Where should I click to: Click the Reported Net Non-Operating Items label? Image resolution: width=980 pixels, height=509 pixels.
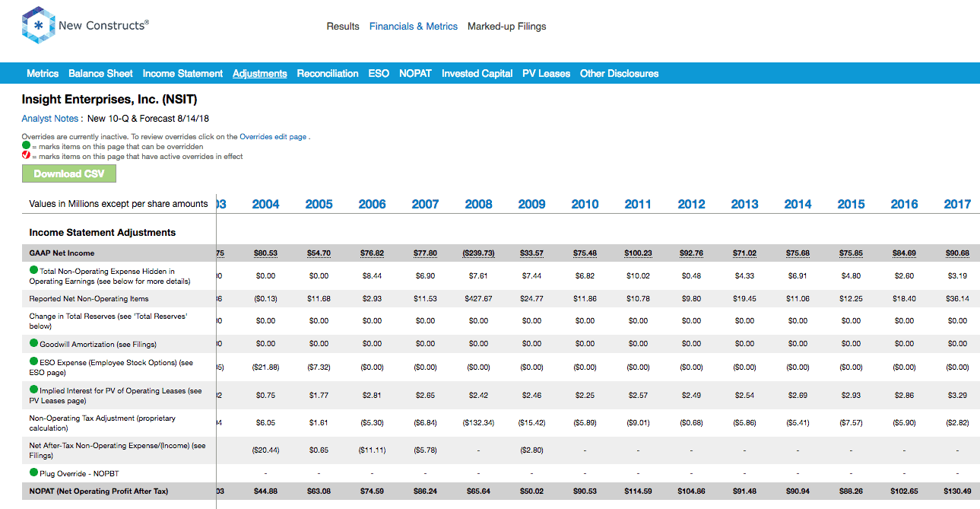(x=89, y=299)
